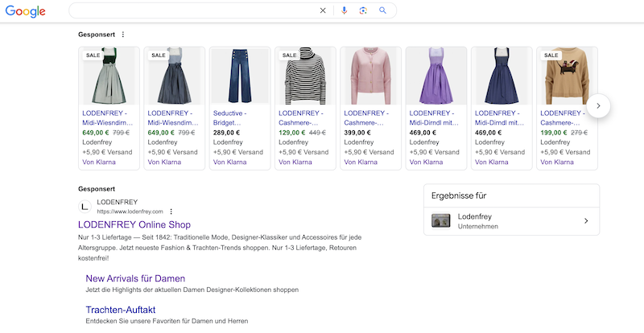Click SALE badge on striped sweater card
This screenshot has height=333, width=644.
[289, 55]
